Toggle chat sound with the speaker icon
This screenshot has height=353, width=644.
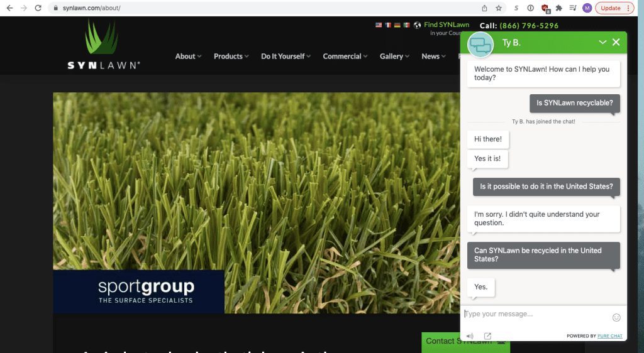click(470, 336)
